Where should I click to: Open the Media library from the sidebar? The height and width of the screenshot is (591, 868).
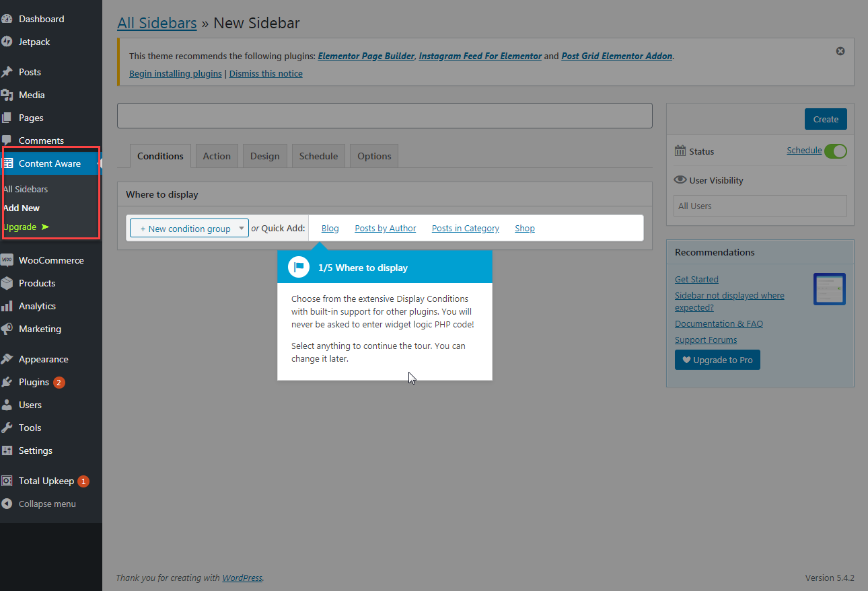(x=9, y=95)
